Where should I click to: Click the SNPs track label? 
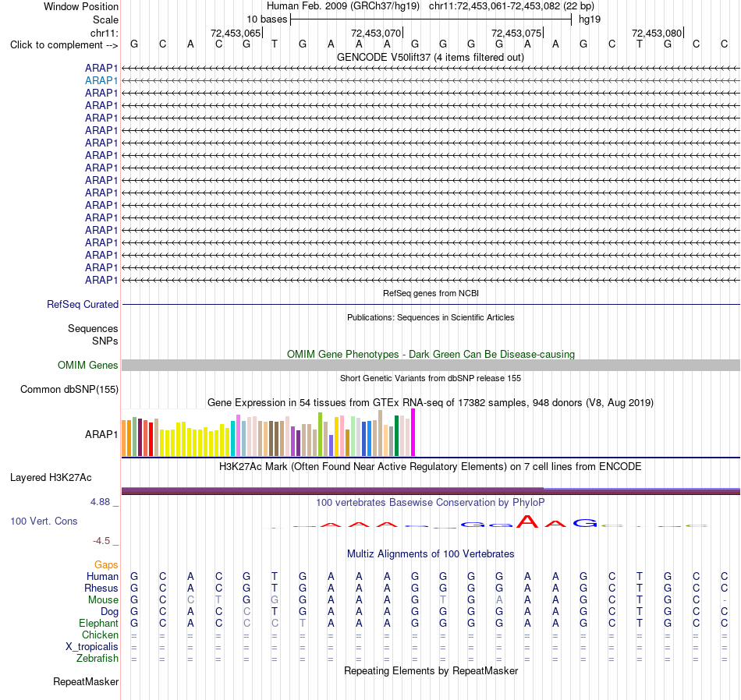pos(105,341)
